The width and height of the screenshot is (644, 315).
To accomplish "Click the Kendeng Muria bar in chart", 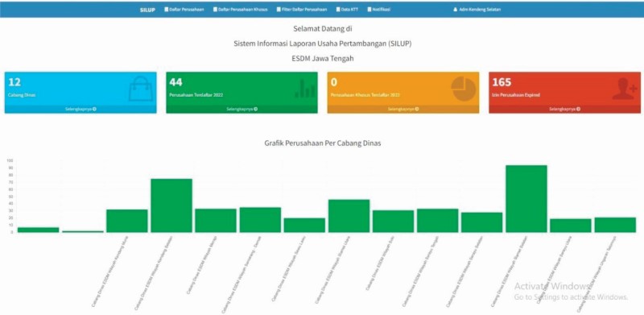I will (127, 221).
